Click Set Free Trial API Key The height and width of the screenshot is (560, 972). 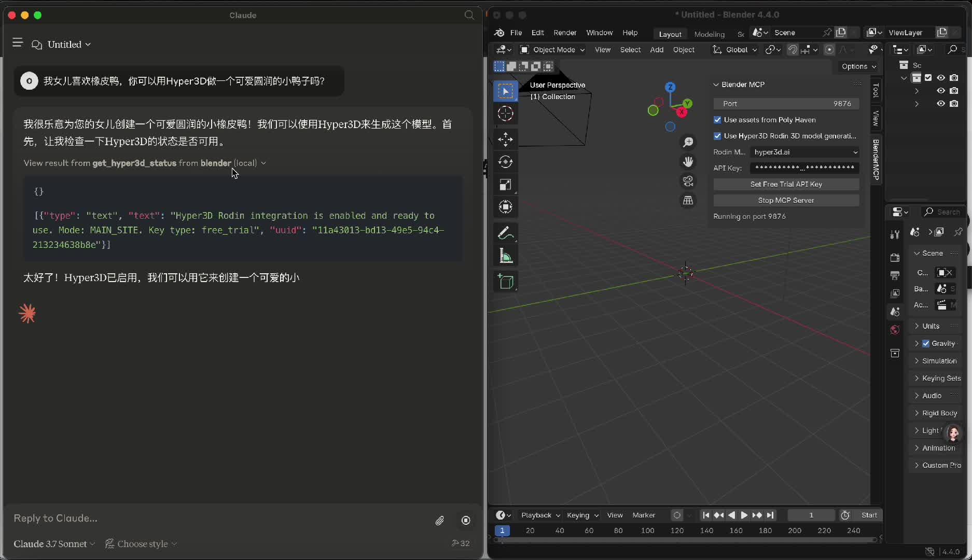click(785, 184)
